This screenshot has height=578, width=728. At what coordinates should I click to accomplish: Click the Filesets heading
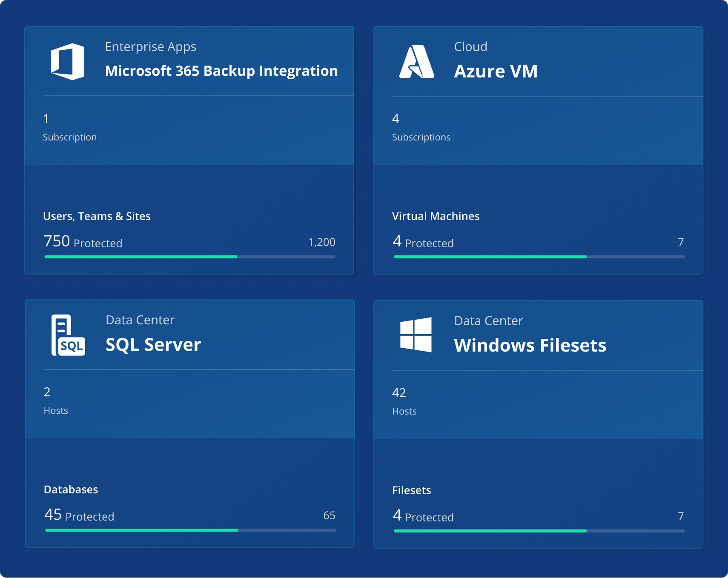click(411, 490)
